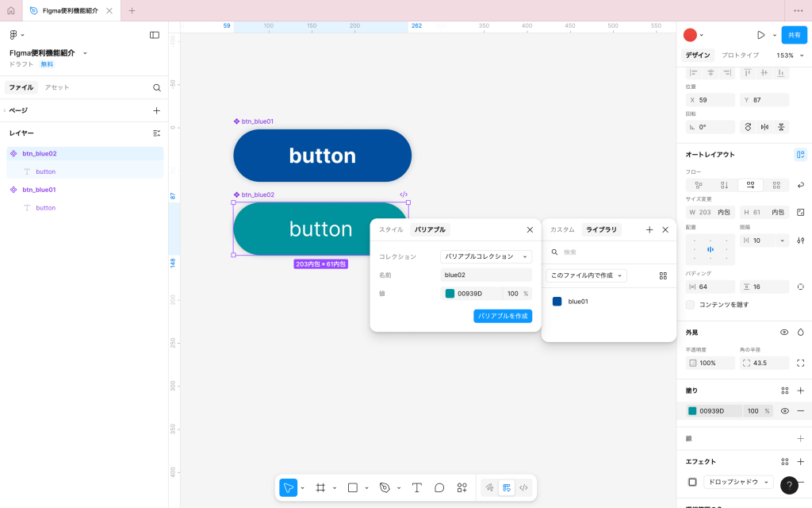
Task: Enable the clip content checkbox
Action: click(x=690, y=305)
